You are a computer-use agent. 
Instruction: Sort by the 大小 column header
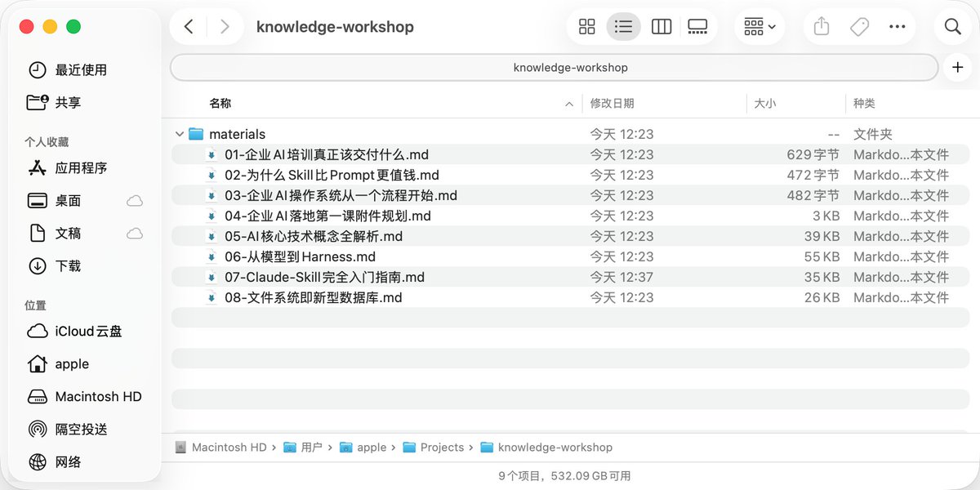(x=765, y=104)
